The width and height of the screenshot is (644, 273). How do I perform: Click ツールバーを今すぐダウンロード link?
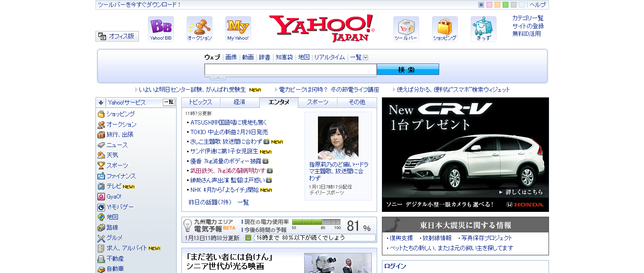click(139, 5)
